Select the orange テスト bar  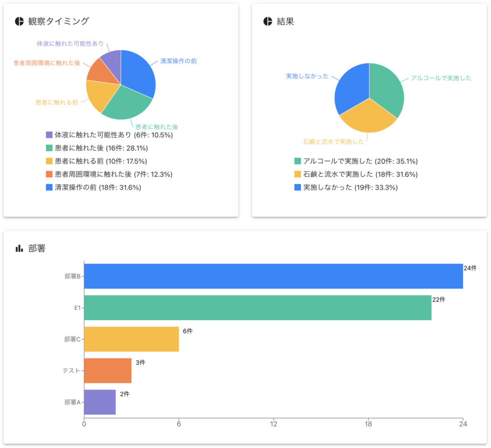107,370
